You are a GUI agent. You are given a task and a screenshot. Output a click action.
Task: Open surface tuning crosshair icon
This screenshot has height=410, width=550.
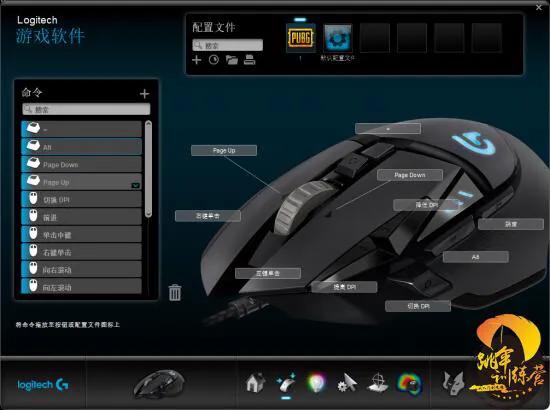(x=378, y=383)
